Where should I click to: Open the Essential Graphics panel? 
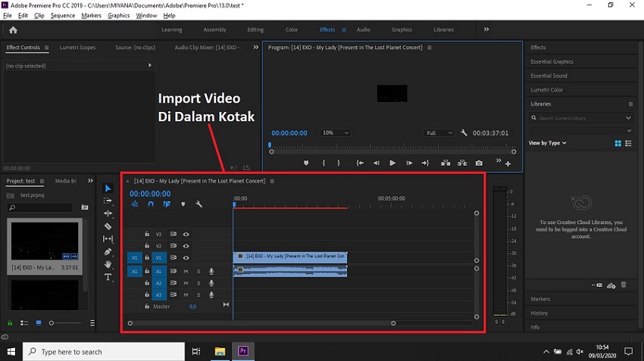click(552, 61)
